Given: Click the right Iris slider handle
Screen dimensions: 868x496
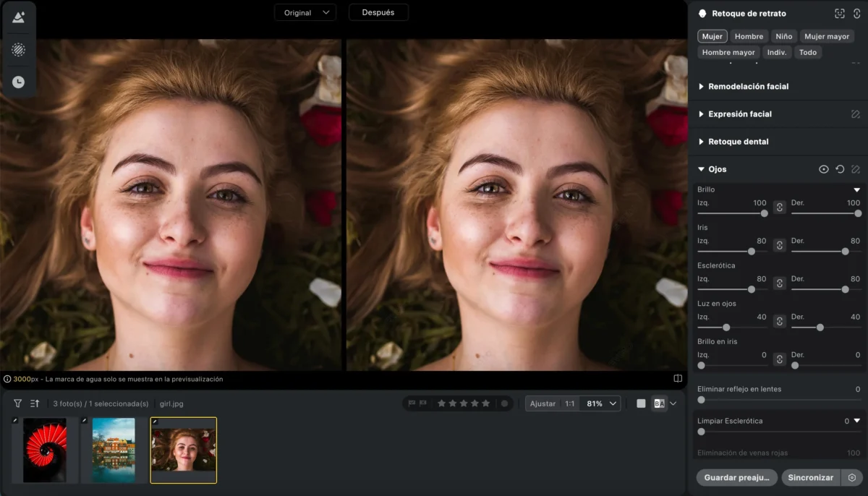Looking at the screenshot, I should click(845, 252).
